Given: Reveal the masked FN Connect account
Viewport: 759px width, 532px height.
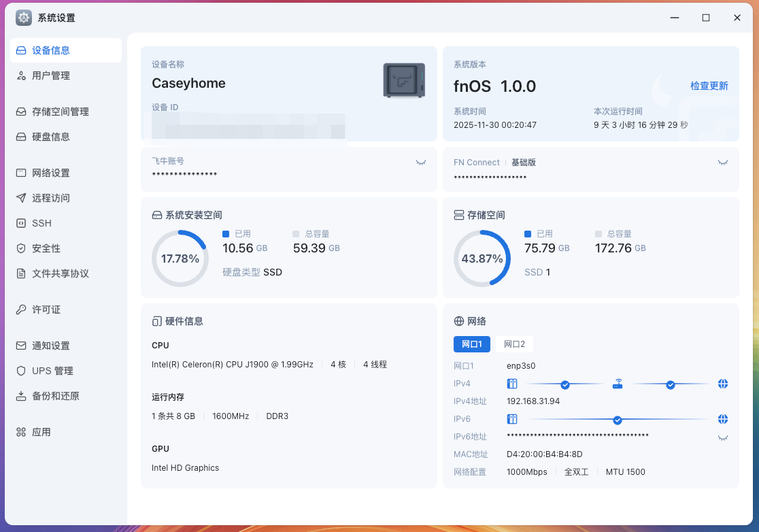Looking at the screenshot, I should tap(722, 162).
